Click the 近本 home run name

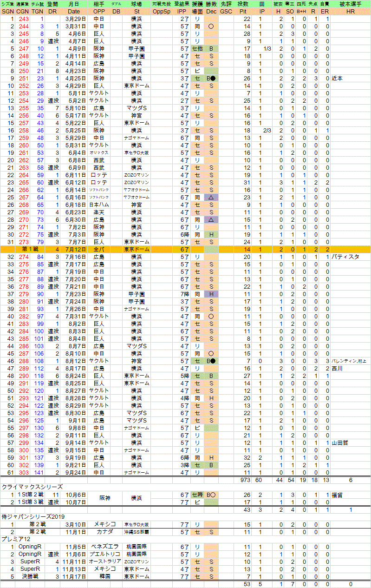(337, 78)
